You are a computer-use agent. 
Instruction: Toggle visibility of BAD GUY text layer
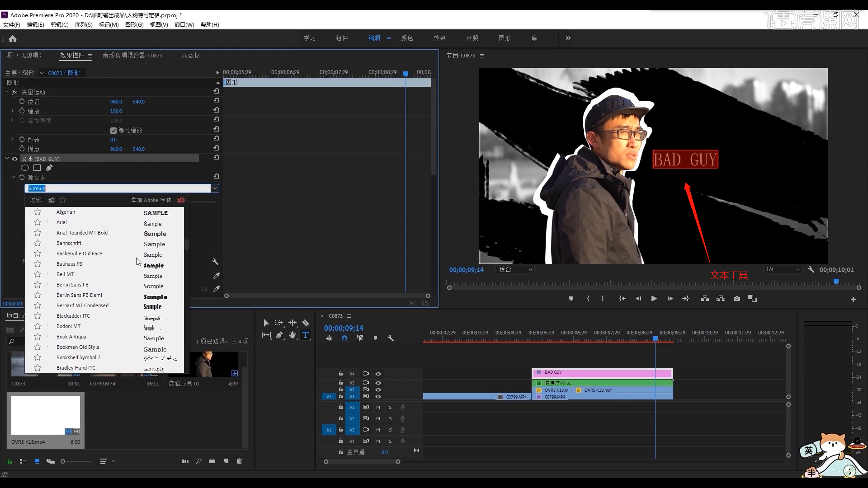[14, 159]
